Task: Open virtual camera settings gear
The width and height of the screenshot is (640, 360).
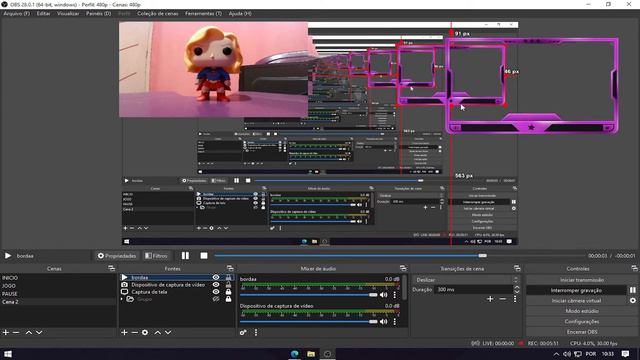Action: point(633,300)
